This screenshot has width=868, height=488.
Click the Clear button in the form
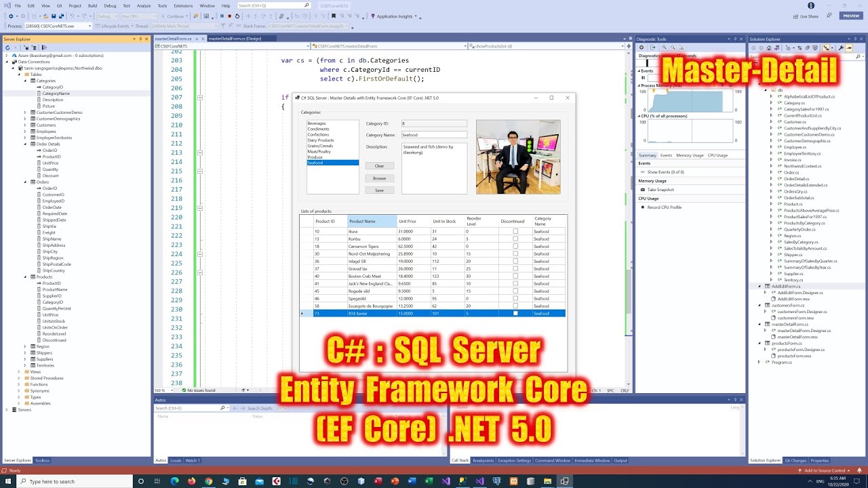(x=379, y=166)
